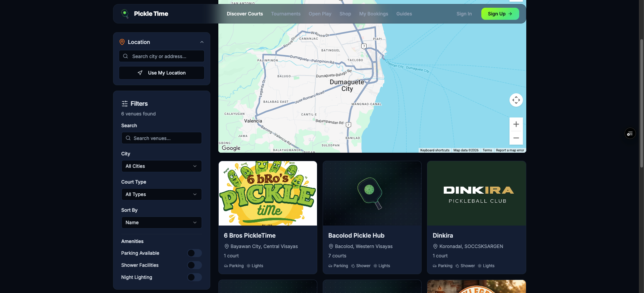This screenshot has width=644, height=293.
Task: Zoom in on the map
Action: (516, 124)
